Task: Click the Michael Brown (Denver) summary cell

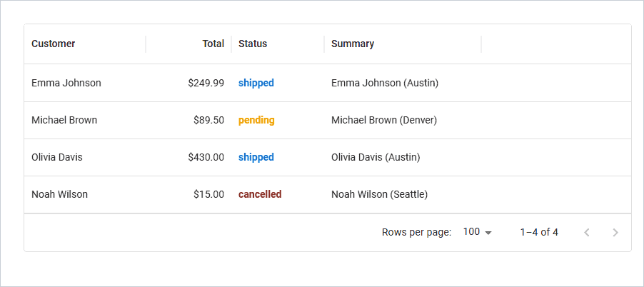Action: tap(403, 121)
